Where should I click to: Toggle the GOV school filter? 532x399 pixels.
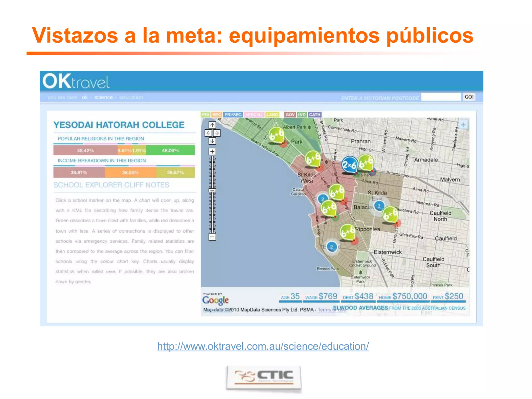290,115
